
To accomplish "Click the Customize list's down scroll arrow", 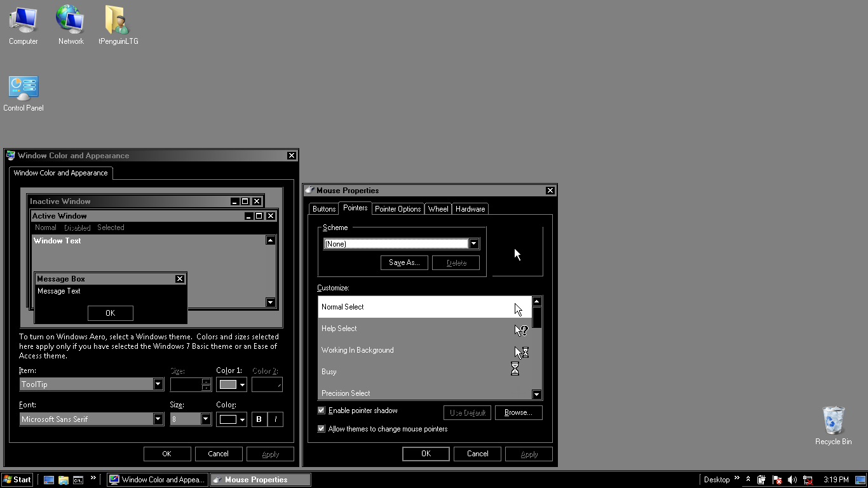I will point(536,394).
